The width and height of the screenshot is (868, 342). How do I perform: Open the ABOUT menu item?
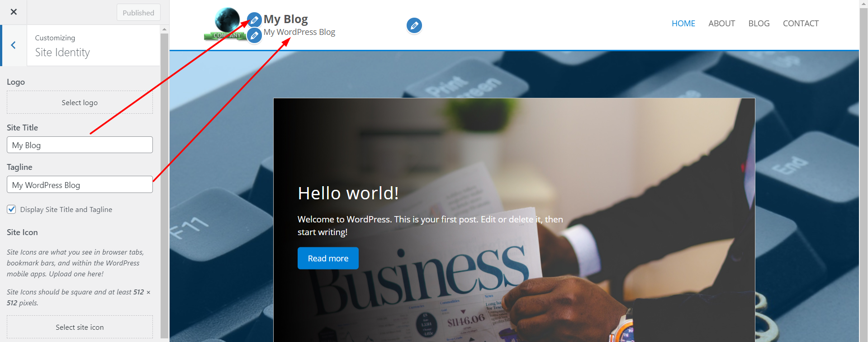point(721,24)
